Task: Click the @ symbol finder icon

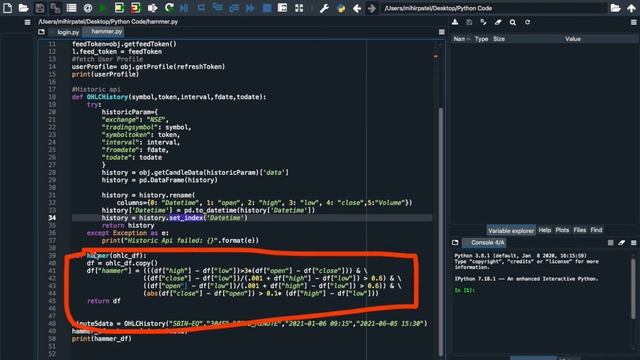Action: point(87,8)
